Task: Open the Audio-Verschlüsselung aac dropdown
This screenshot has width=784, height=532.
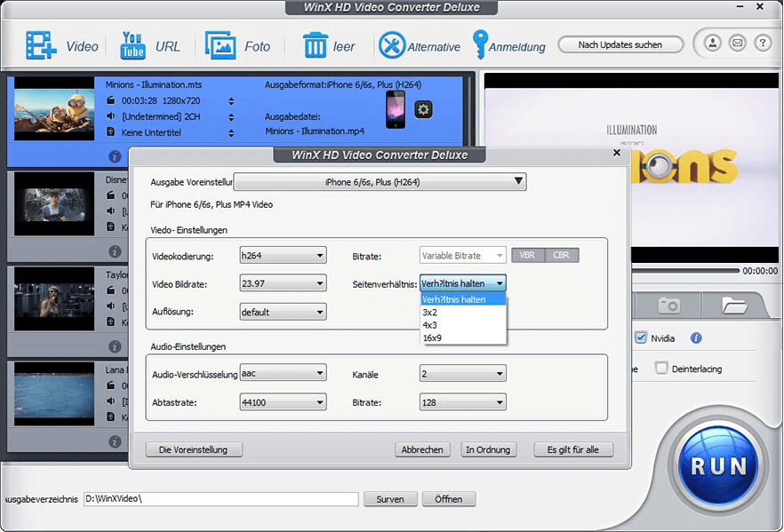Action: coord(283,373)
